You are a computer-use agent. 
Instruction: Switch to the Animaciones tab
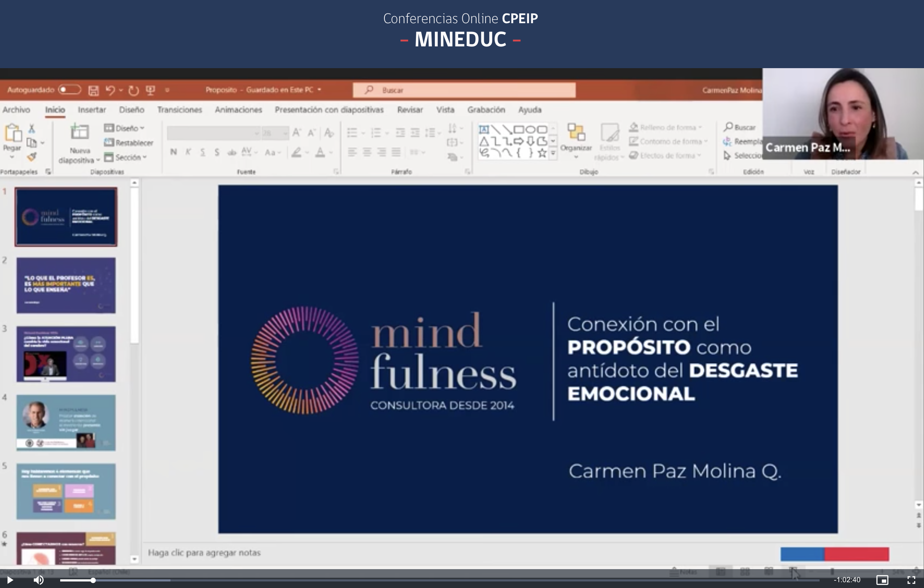pos(238,110)
